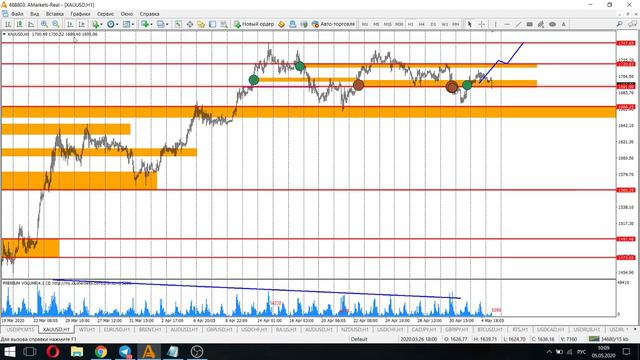Toggle the Terminal panel icon
Viewport: 640px width, 360px height.
coord(212,24)
